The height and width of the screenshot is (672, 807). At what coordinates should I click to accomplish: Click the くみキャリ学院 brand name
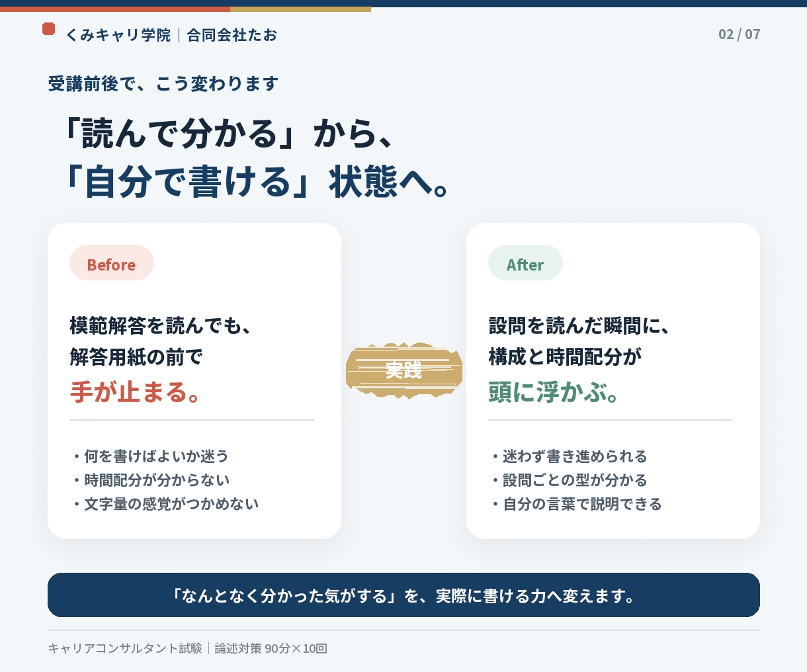[x=118, y=35]
